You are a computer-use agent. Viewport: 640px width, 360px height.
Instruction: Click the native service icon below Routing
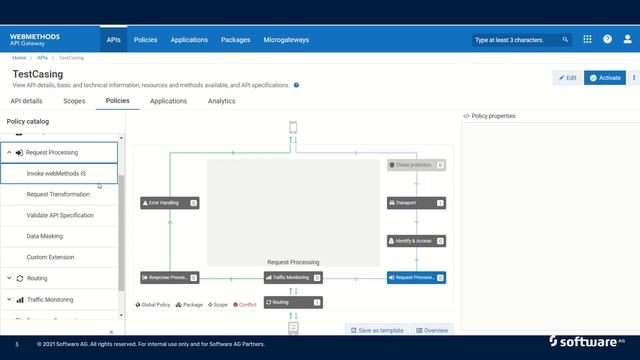[x=293, y=327]
